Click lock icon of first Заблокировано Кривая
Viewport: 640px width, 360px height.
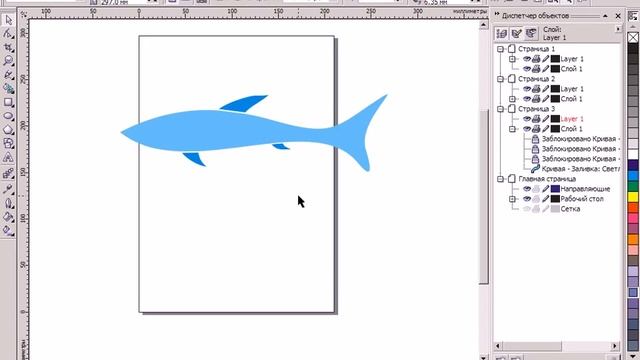point(535,139)
